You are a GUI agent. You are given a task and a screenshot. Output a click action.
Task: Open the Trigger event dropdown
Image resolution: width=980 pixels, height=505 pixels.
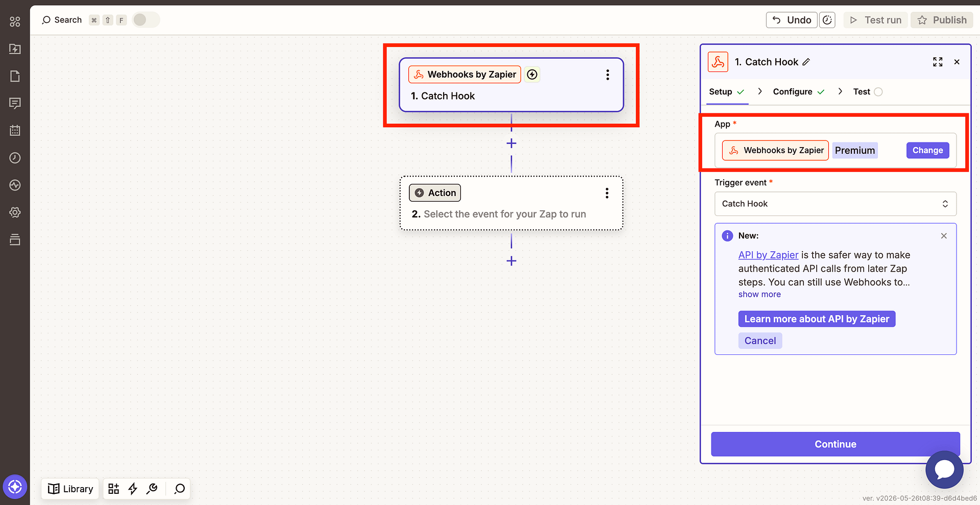point(835,204)
